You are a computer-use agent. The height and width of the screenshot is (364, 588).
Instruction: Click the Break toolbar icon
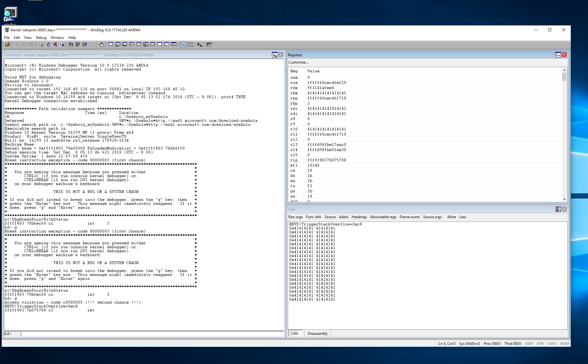tap(61, 45)
